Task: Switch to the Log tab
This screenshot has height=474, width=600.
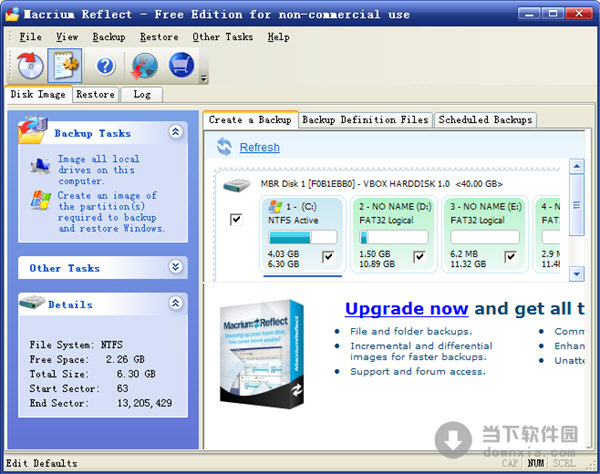Action: coord(142,94)
